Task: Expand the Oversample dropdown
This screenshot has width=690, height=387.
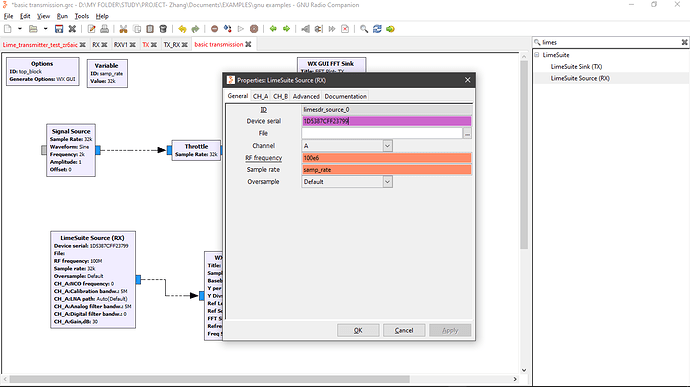Action: coord(387,182)
